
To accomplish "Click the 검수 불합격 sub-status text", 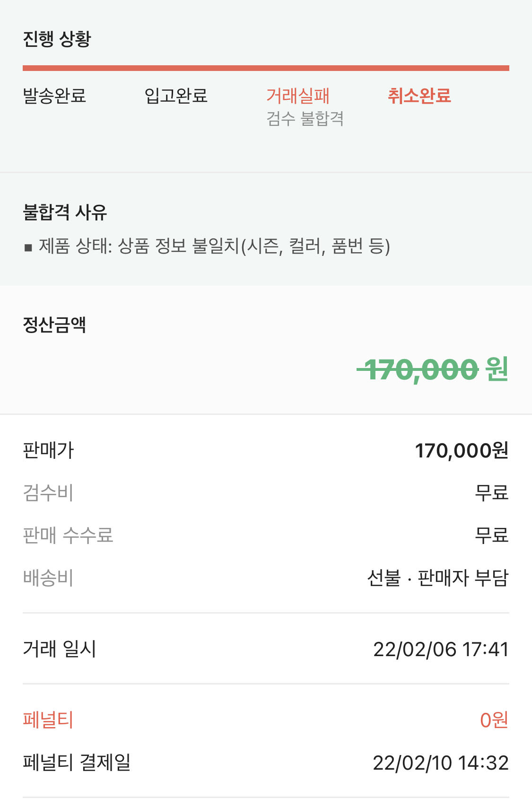I will [x=305, y=119].
